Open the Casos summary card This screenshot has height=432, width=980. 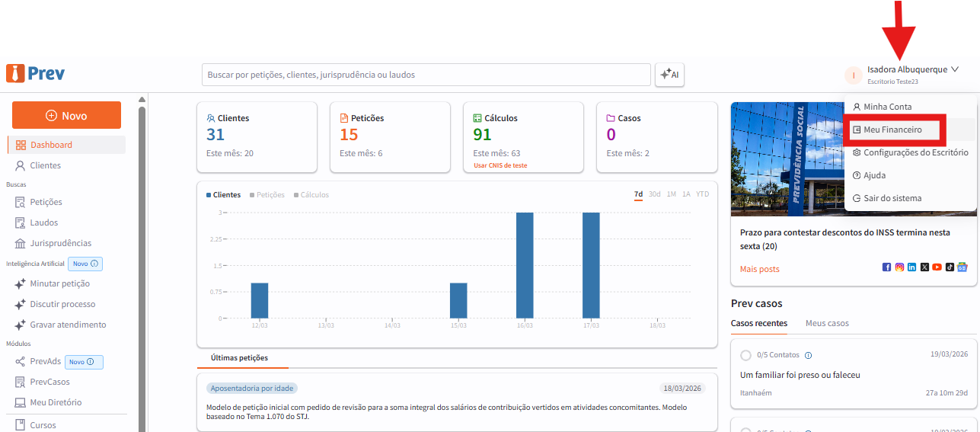pos(656,138)
